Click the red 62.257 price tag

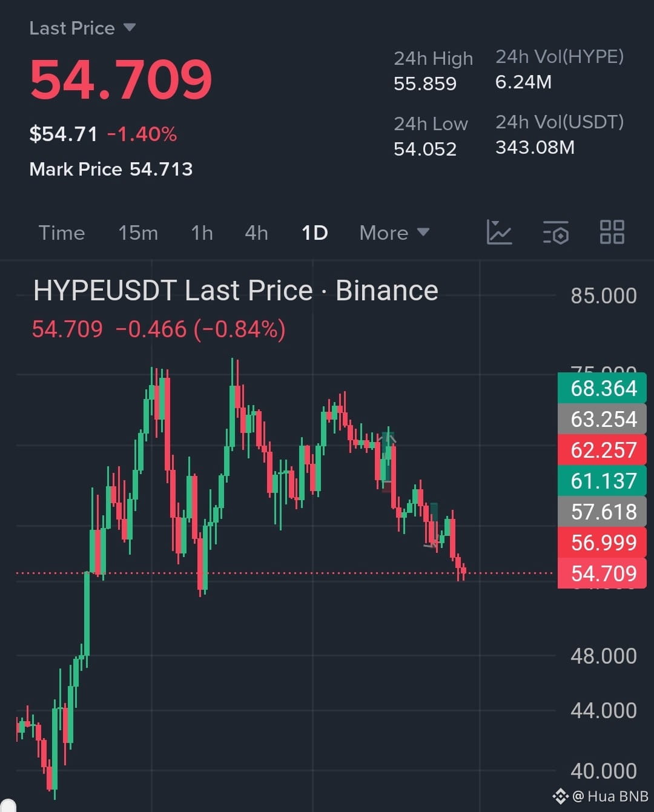pyautogui.click(x=602, y=450)
